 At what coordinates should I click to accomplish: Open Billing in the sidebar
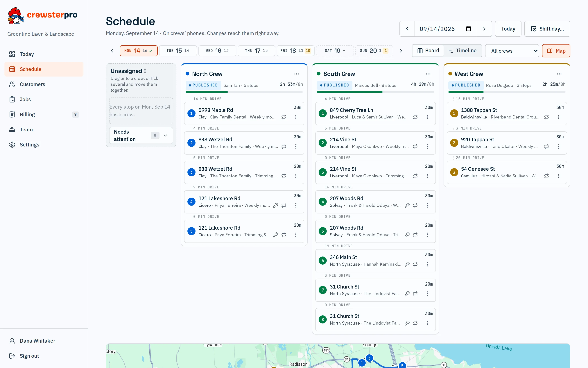click(44, 114)
